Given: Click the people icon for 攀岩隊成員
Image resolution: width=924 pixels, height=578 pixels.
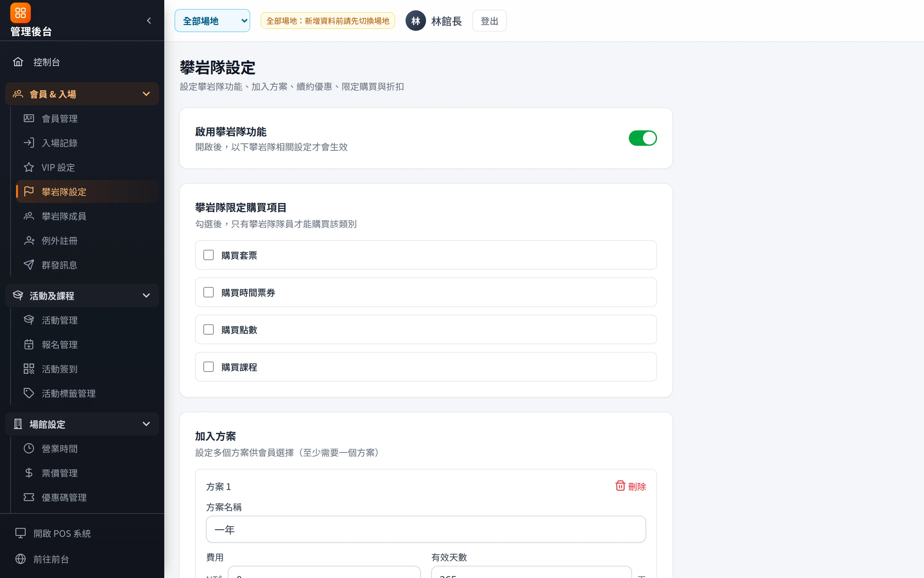Looking at the screenshot, I should pyautogui.click(x=29, y=216).
